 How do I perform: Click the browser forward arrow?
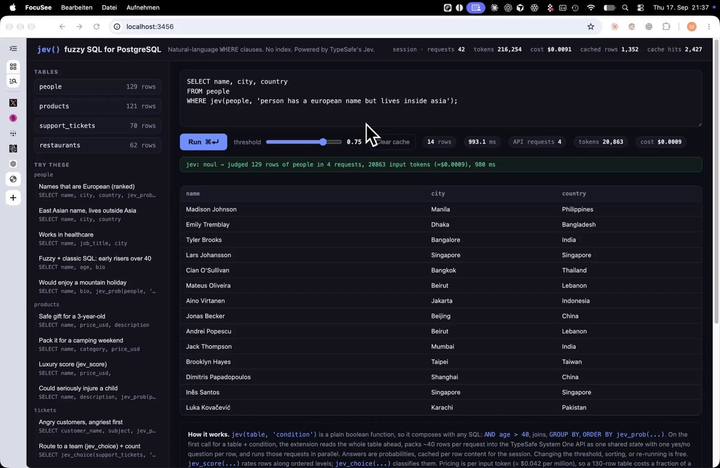(x=79, y=27)
